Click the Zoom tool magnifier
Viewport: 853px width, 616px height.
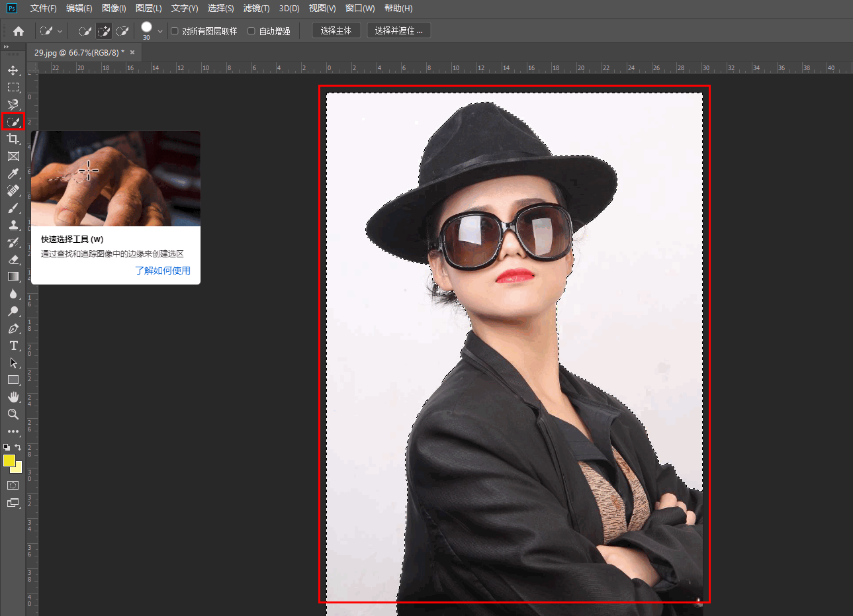13,414
